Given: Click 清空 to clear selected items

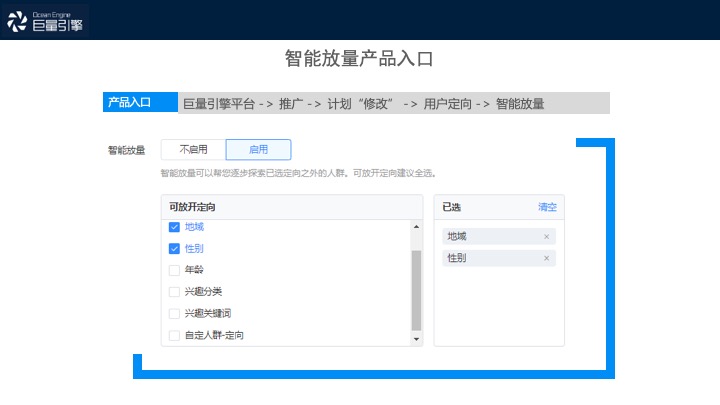Looking at the screenshot, I should point(547,207).
